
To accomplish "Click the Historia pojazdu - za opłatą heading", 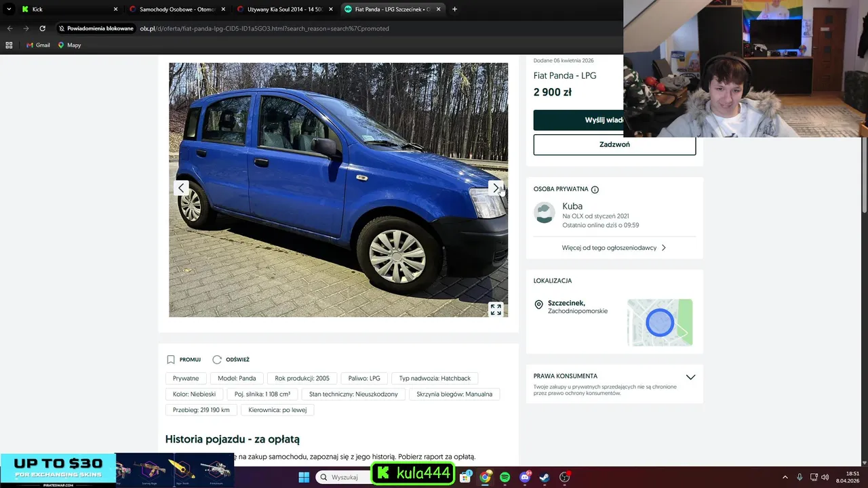I will point(233,439).
